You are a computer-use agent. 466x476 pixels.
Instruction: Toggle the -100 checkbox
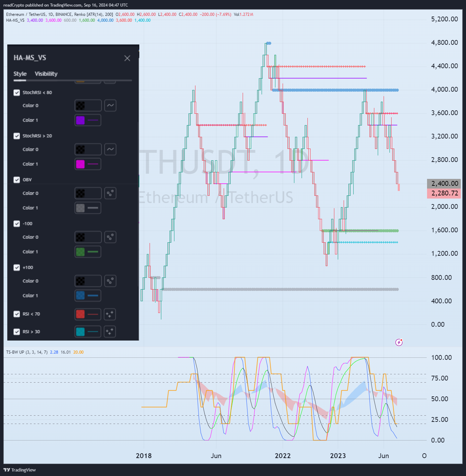17,223
